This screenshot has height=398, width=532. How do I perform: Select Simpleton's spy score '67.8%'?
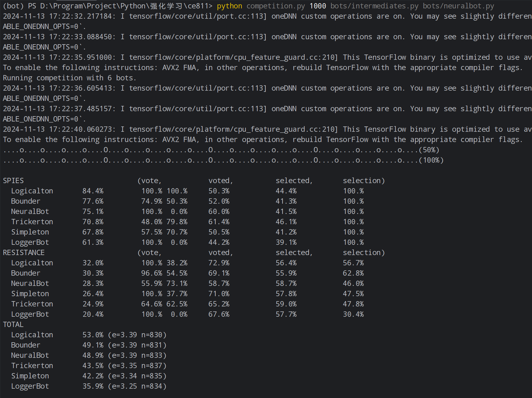coord(93,232)
